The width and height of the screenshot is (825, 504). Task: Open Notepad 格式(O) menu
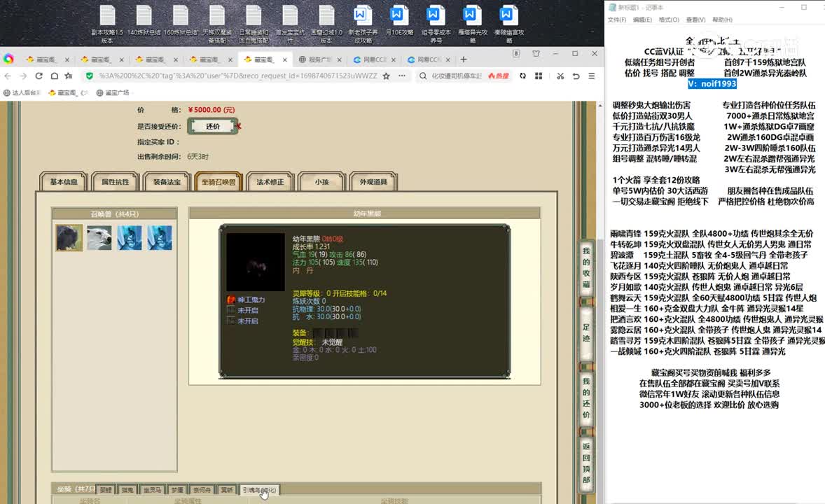point(669,20)
